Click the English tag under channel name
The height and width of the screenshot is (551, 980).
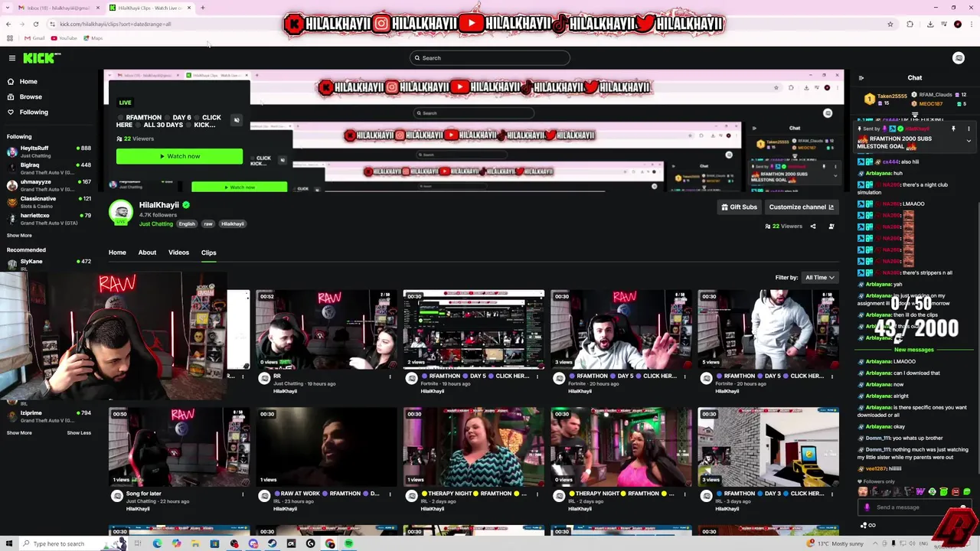[x=187, y=224]
